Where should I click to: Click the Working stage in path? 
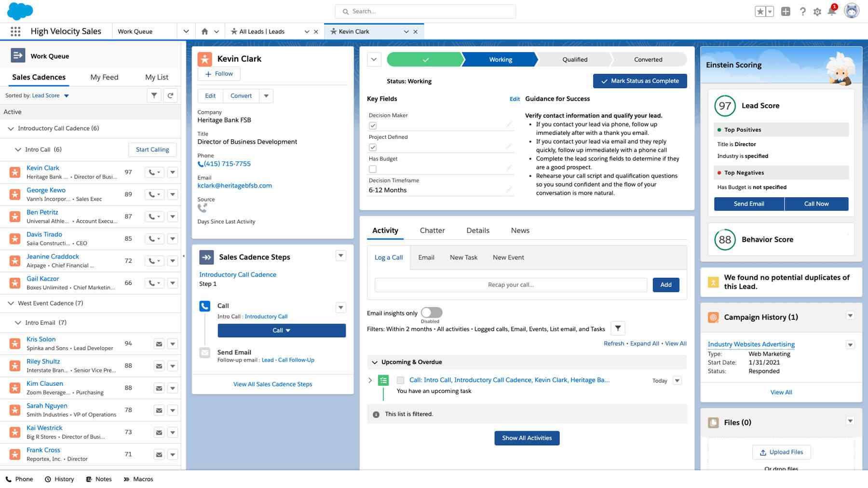pyautogui.click(x=500, y=60)
